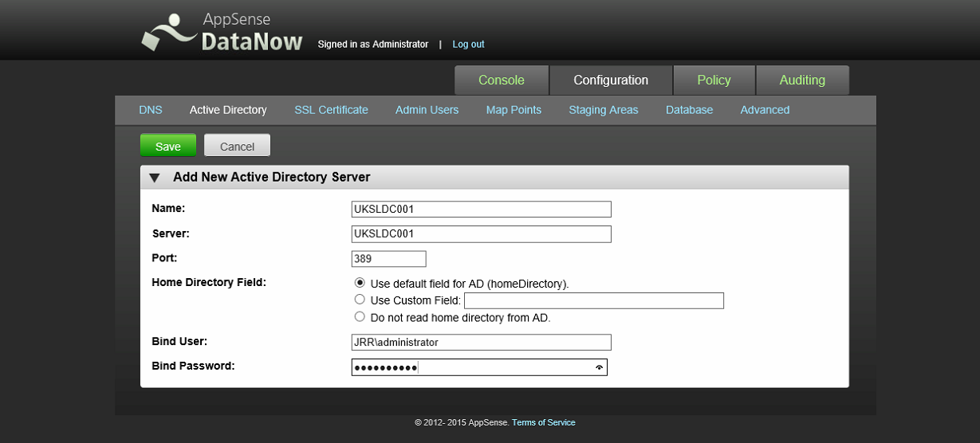Select Use Custom Field radio option

click(x=360, y=300)
